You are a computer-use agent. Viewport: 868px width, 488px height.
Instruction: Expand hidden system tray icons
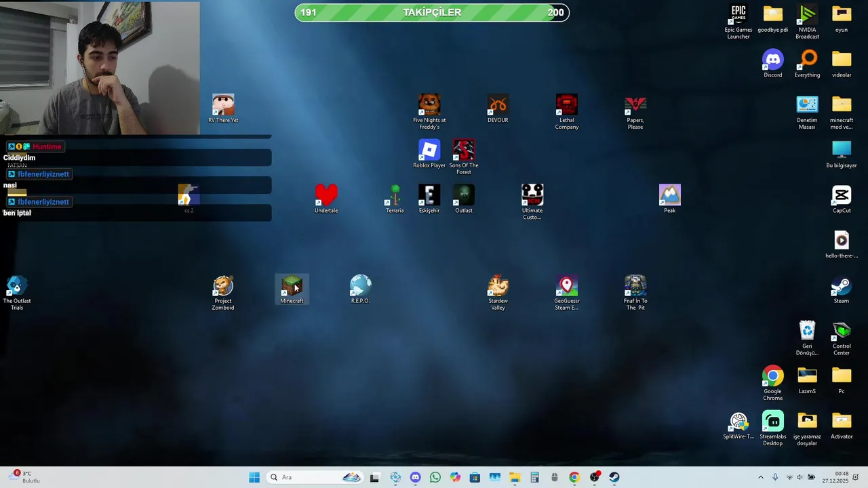click(x=760, y=477)
